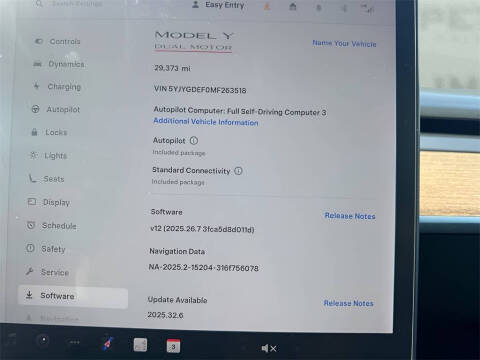Click the clock icon beside Schedule

31,225
